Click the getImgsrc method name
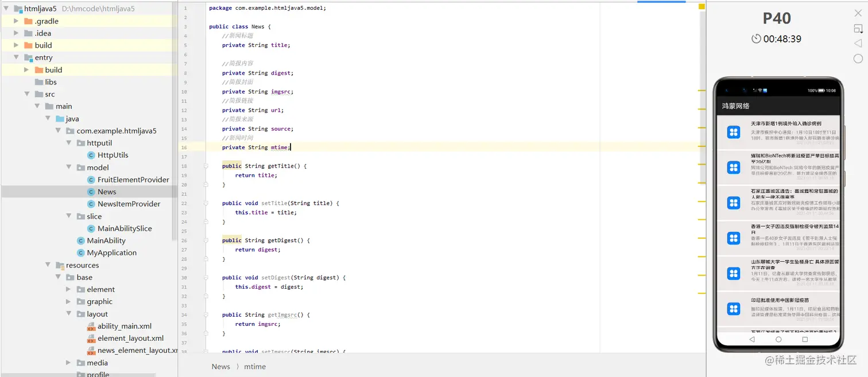The height and width of the screenshot is (377, 868). click(281, 314)
